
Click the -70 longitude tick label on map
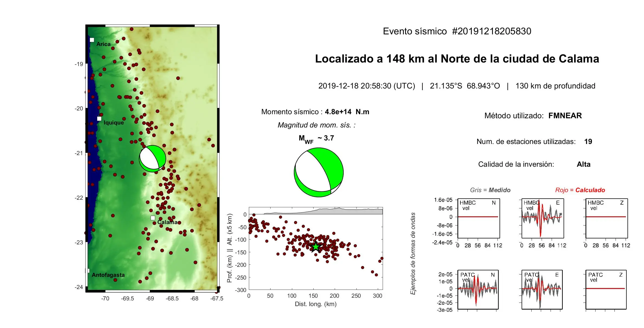point(105,299)
